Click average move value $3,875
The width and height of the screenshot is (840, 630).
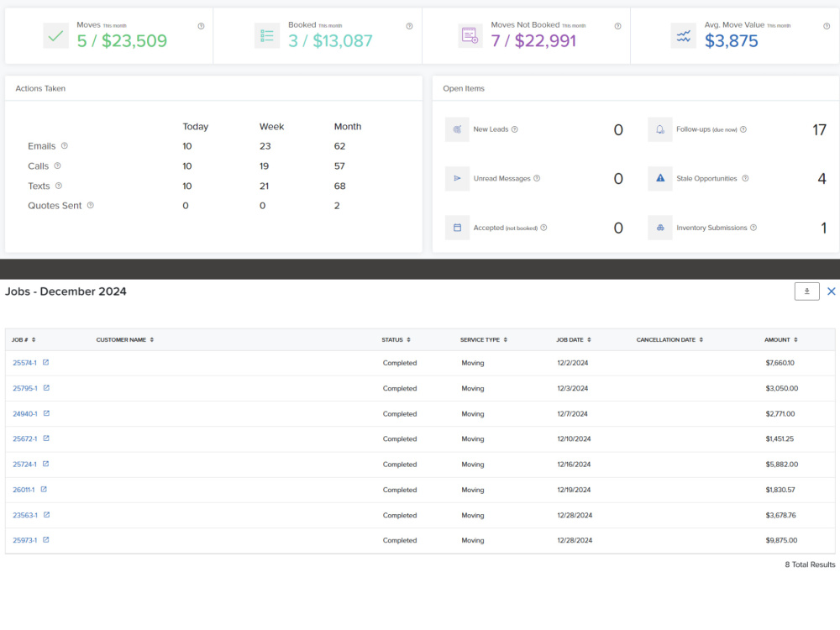pos(732,40)
